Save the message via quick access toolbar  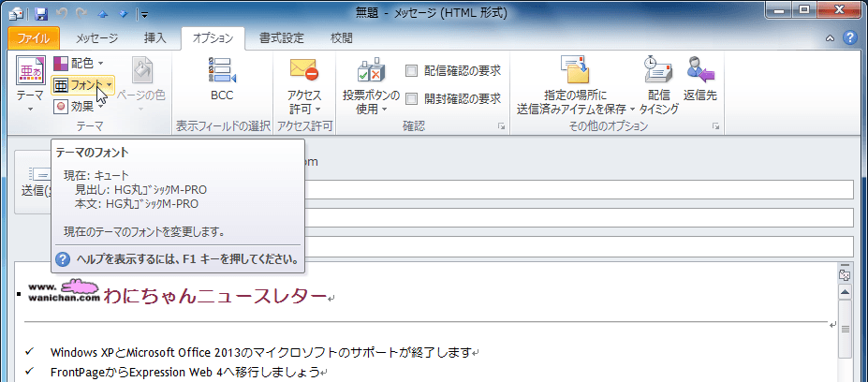pos(41,12)
